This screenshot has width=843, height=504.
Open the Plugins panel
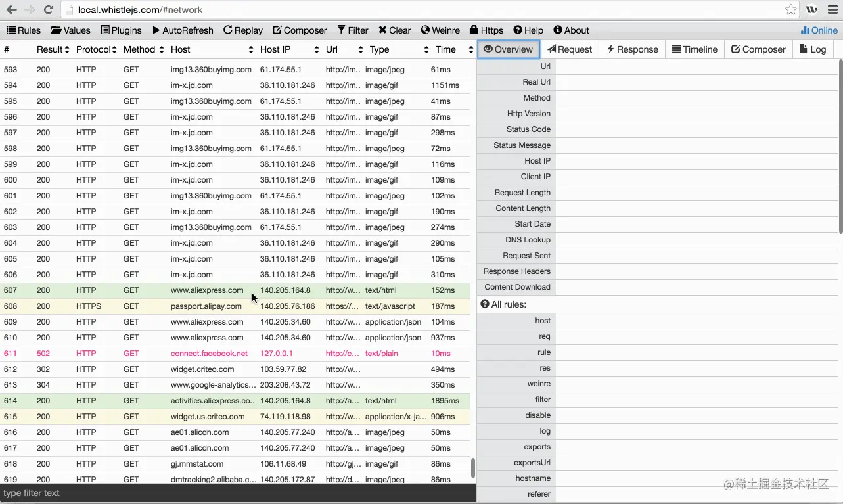[x=121, y=30]
